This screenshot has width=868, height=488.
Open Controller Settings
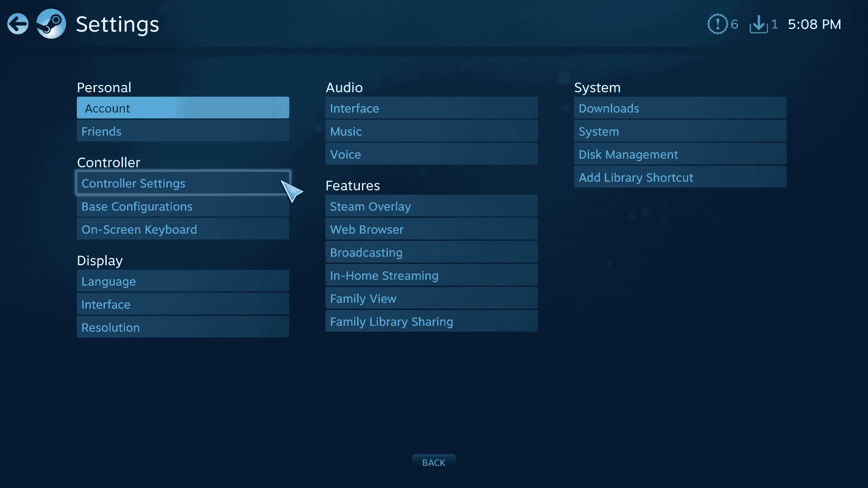click(183, 183)
